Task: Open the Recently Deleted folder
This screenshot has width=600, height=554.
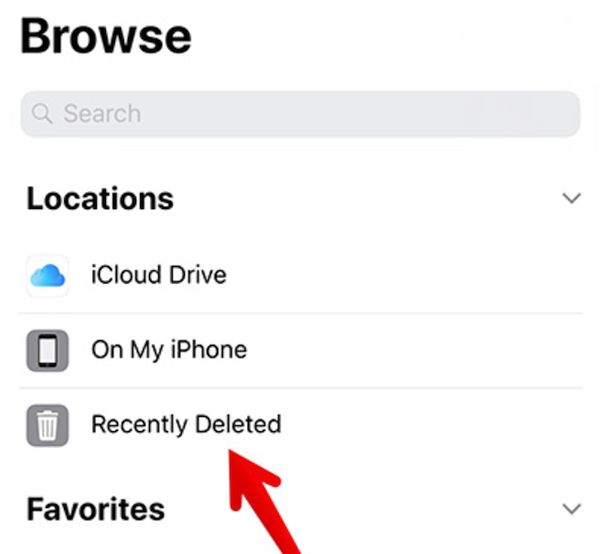Action: [186, 424]
